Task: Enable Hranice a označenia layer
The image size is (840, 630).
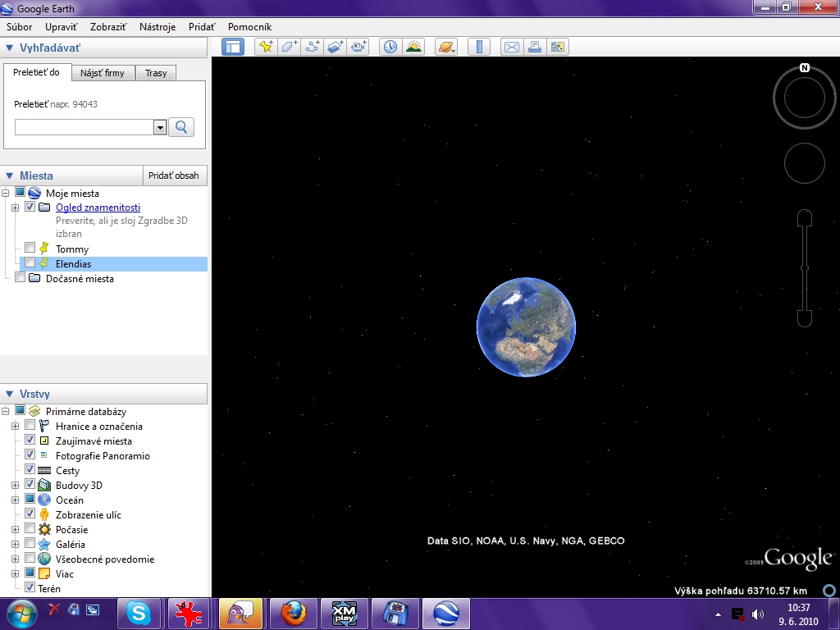Action: pyautogui.click(x=30, y=425)
